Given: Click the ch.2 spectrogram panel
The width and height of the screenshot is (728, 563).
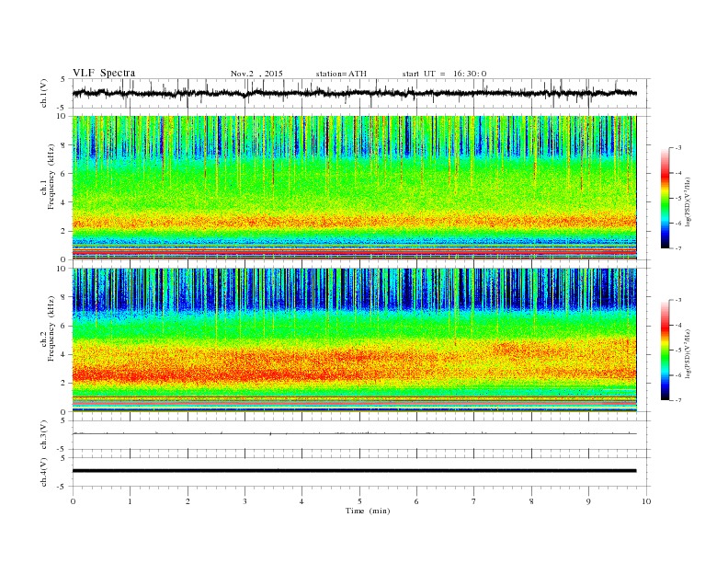Looking at the screenshot, I should pos(354,340).
